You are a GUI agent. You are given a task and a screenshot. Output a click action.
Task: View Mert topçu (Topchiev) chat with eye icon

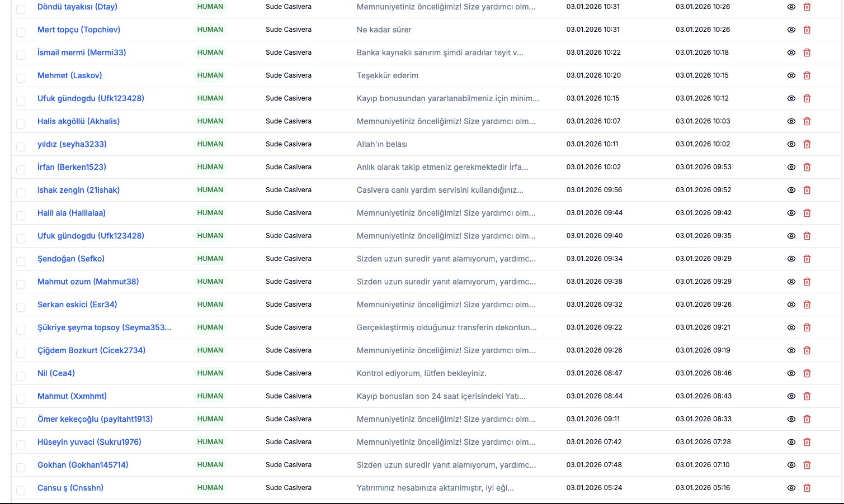(791, 30)
